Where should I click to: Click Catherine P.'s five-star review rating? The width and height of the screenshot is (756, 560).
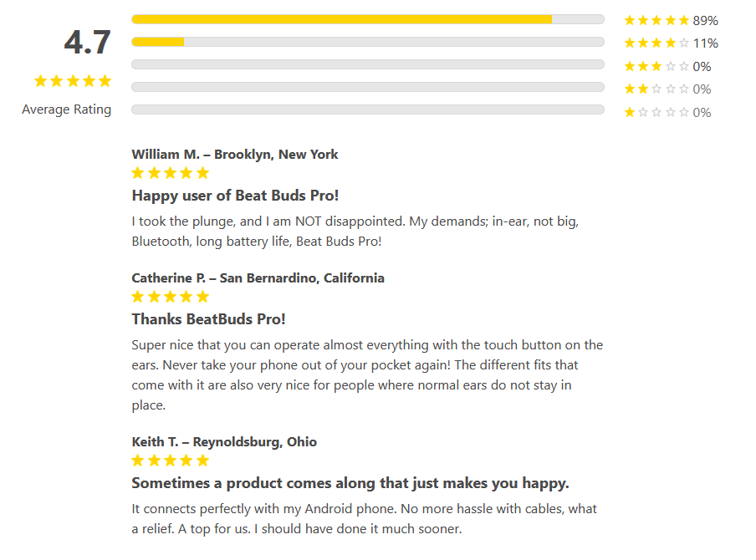pos(171,297)
